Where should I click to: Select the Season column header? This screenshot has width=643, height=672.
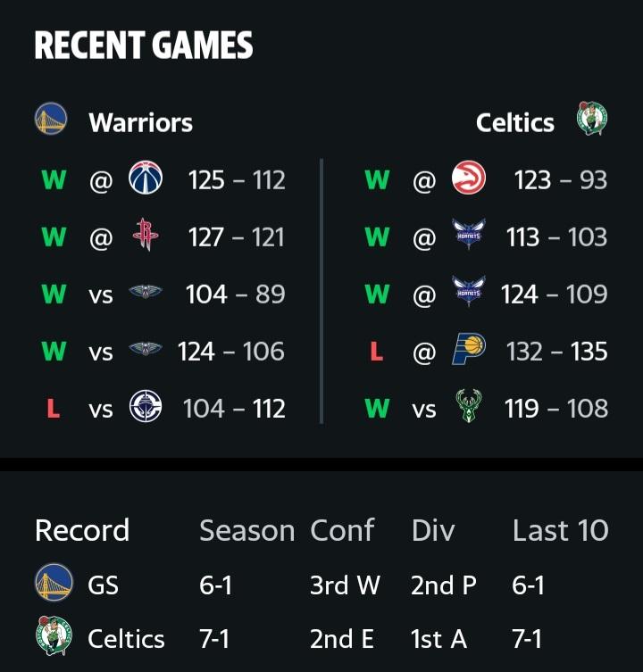(x=247, y=531)
